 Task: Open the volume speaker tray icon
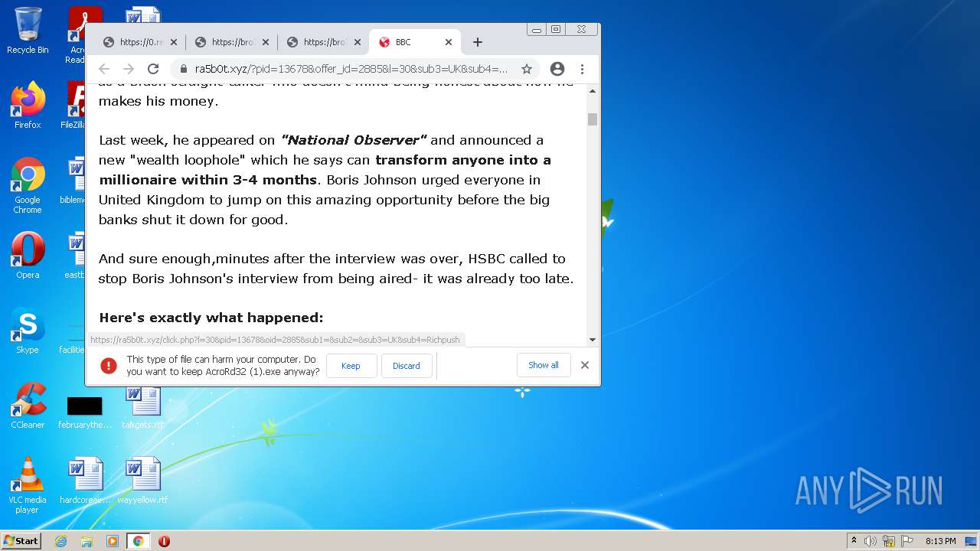pos(871,541)
